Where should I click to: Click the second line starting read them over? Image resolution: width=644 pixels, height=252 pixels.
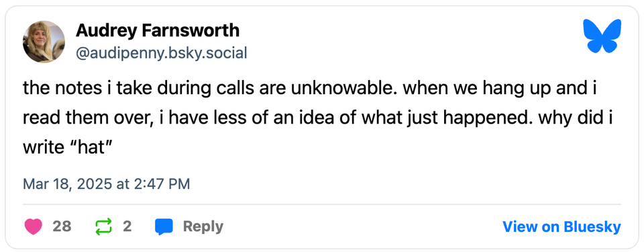click(x=318, y=118)
